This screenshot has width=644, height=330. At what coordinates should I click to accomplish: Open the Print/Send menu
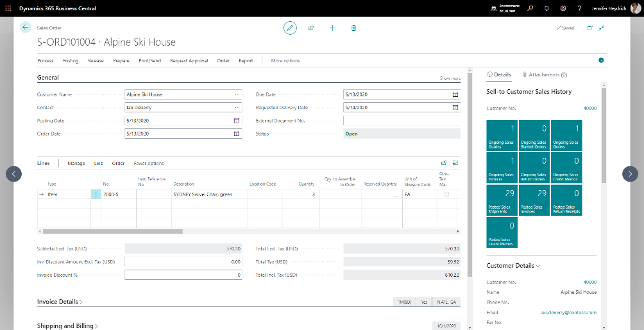point(150,60)
